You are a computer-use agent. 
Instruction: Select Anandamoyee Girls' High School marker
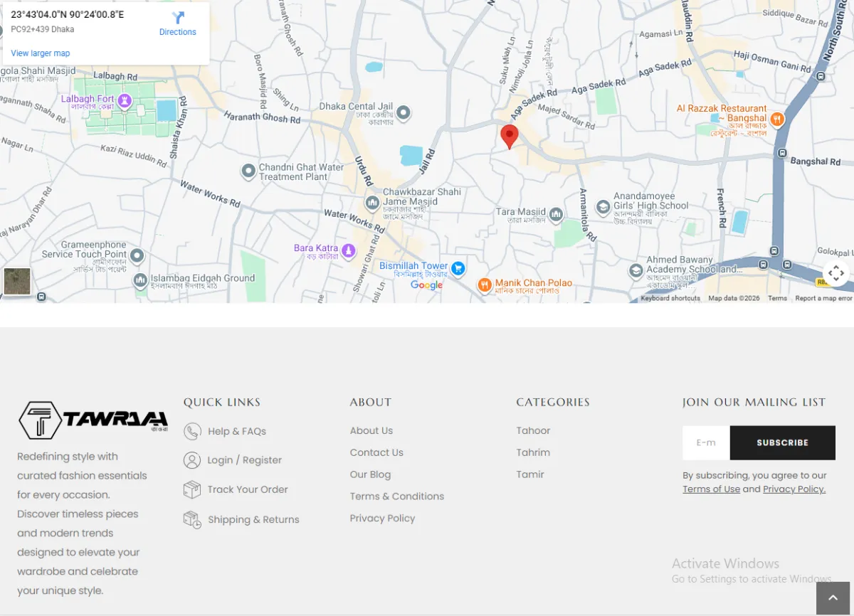click(603, 207)
